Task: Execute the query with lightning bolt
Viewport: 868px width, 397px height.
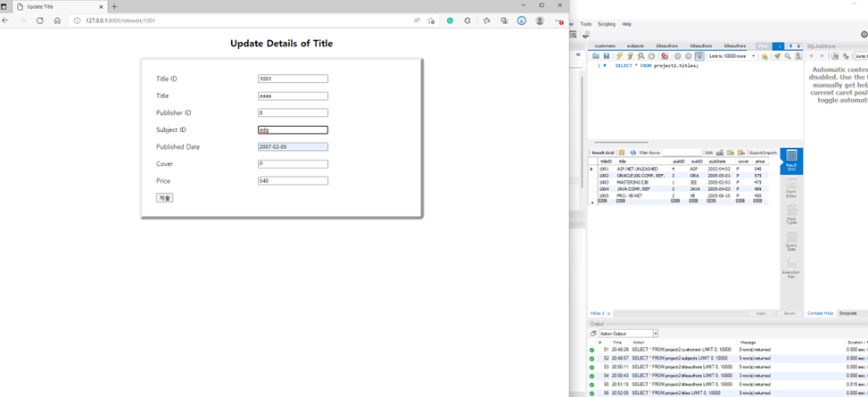Action: click(x=619, y=56)
